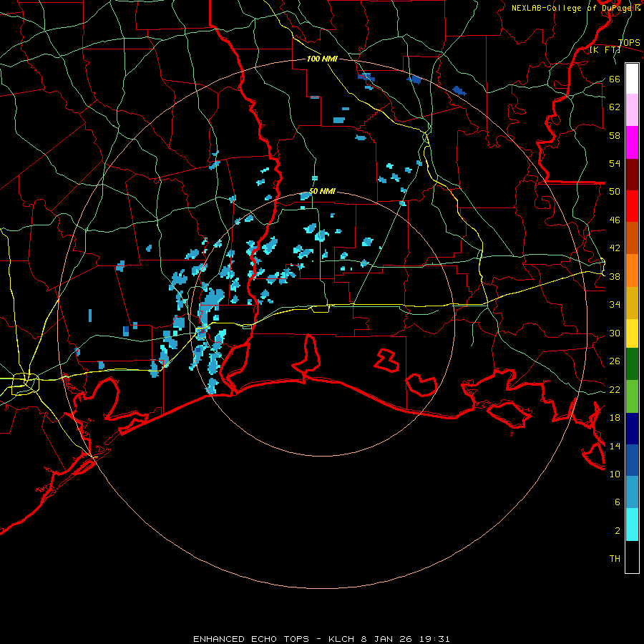This screenshot has width=644, height=644.
Task: Click the 58 value on the legend
Action: coord(615,135)
